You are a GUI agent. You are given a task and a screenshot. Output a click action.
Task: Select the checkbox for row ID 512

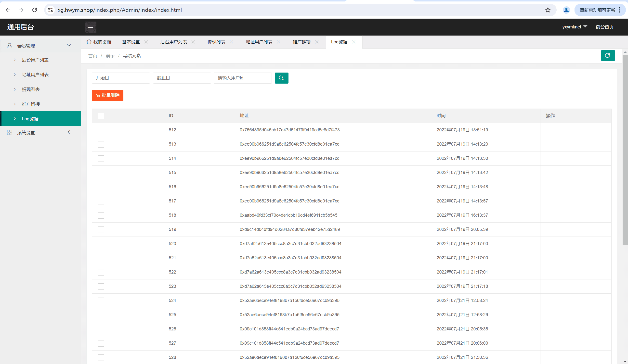[x=101, y=130]
